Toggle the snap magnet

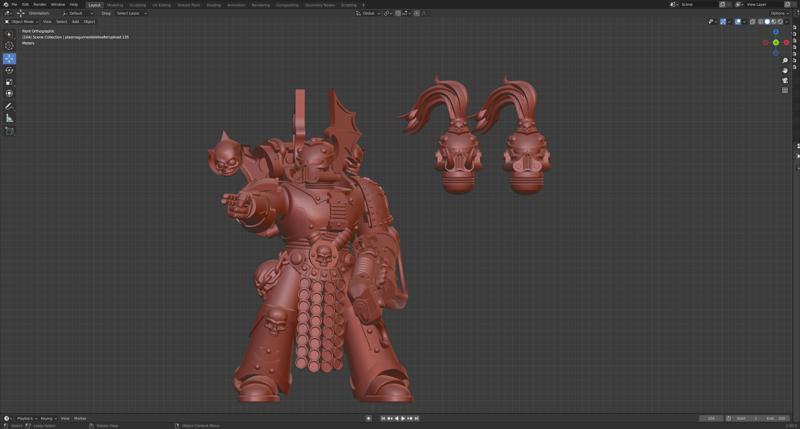coord(398,13)
